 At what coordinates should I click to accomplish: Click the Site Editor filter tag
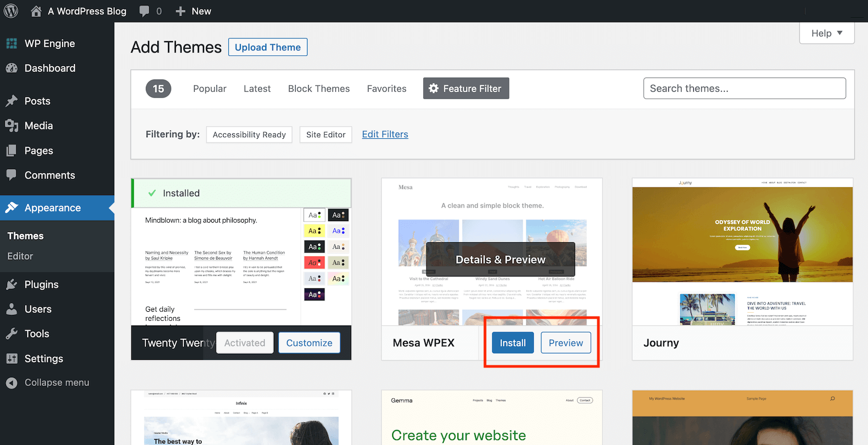tap(325, 134)
